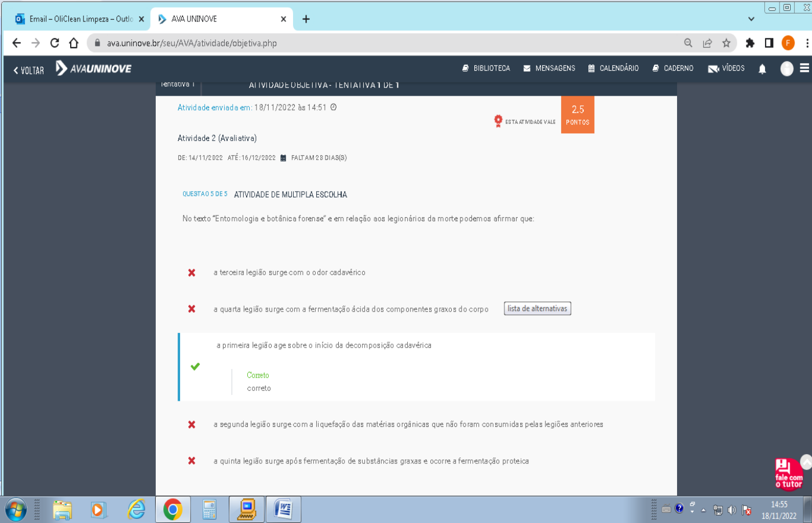812x523 pixels.
Task: Open the Chrome three-dot menu
Action: point(807,43)
